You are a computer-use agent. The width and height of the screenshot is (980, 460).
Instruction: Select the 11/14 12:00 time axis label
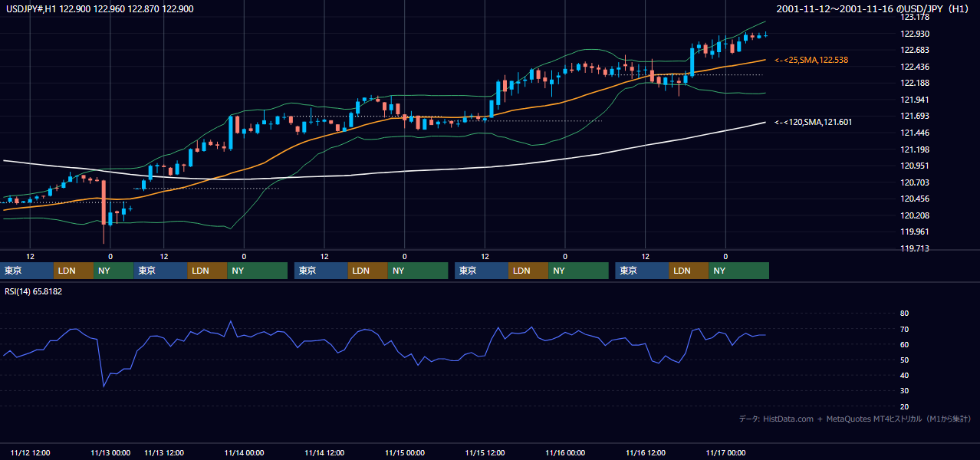pos(324,452)
